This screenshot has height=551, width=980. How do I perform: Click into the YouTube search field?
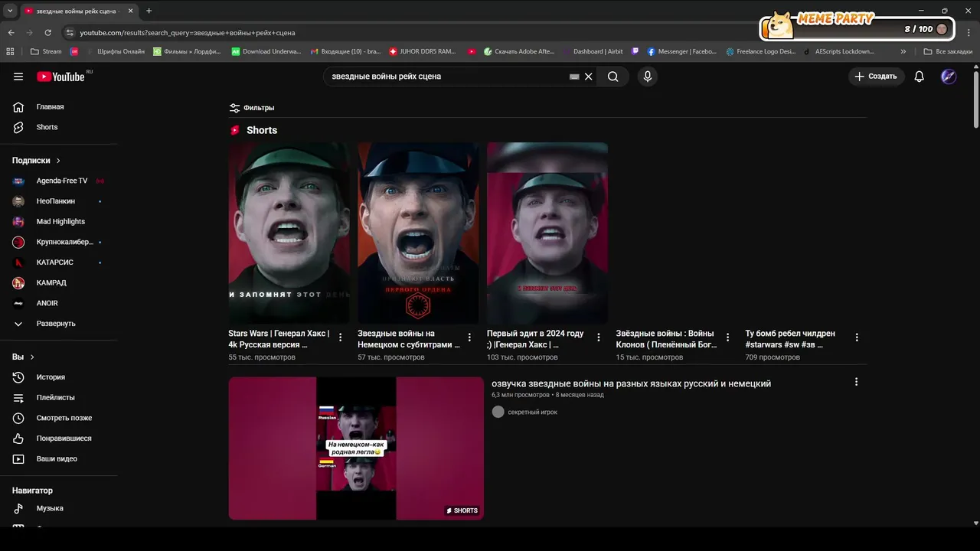click(x=449, y=77)
